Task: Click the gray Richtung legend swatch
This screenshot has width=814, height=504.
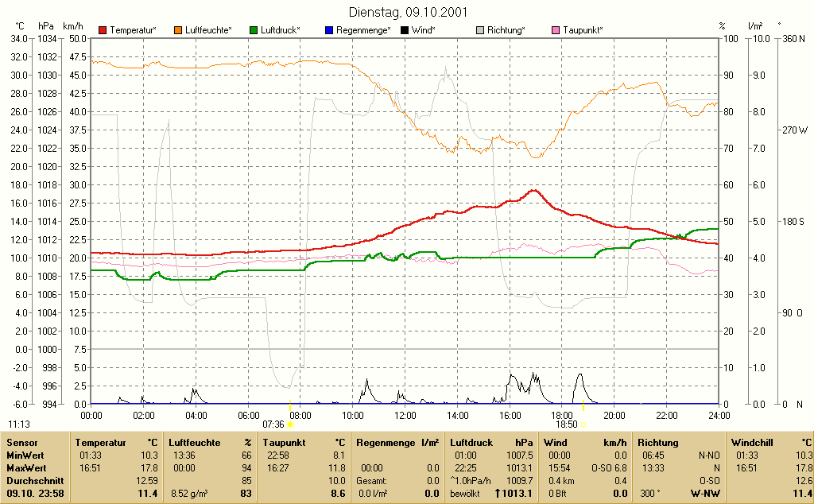Action: point(479,31)
